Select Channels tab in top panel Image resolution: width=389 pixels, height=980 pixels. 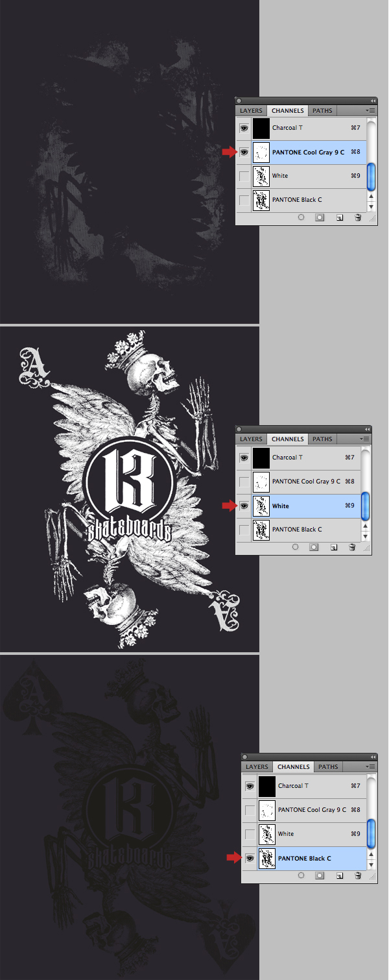tap(287, 111)
